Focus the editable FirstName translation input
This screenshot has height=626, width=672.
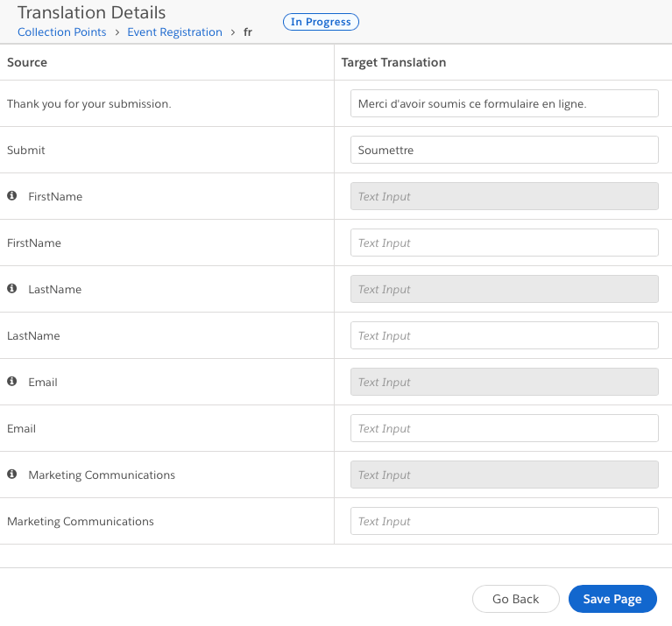point(504,243)
